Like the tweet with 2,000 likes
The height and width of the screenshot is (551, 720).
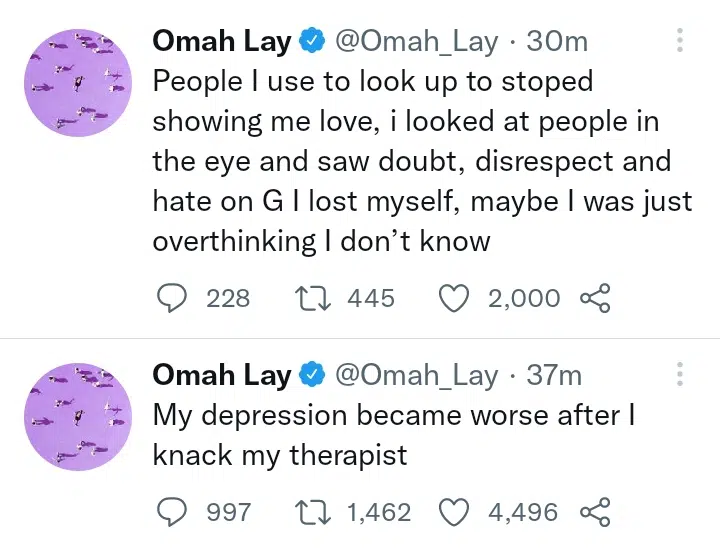click(455, 298)
